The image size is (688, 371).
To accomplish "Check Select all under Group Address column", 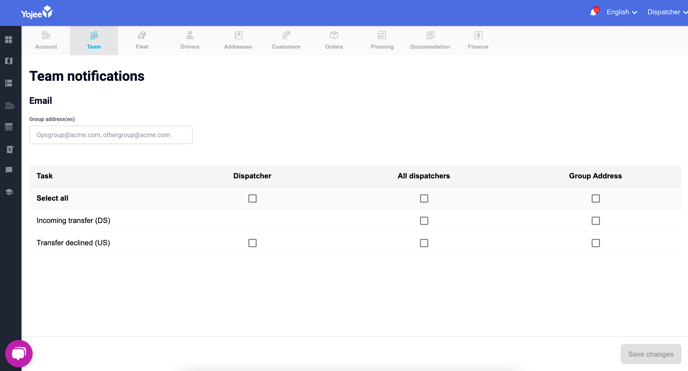I will 595,199.
